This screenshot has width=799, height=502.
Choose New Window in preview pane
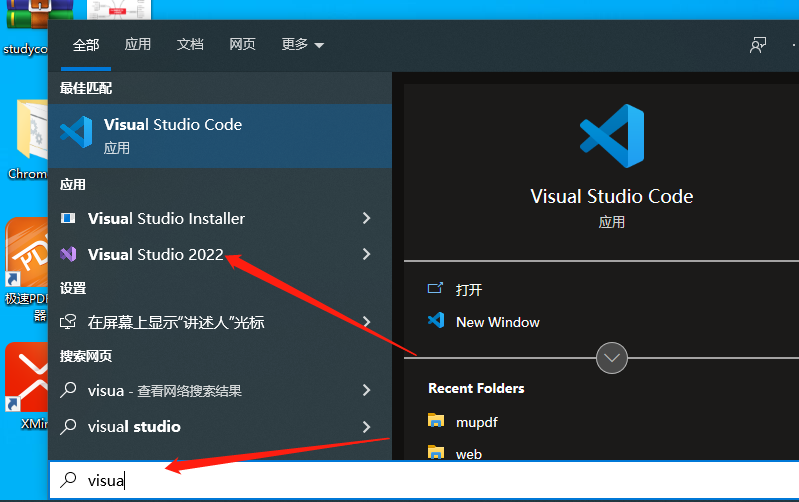pyautogui.click(x=497, y=323)
